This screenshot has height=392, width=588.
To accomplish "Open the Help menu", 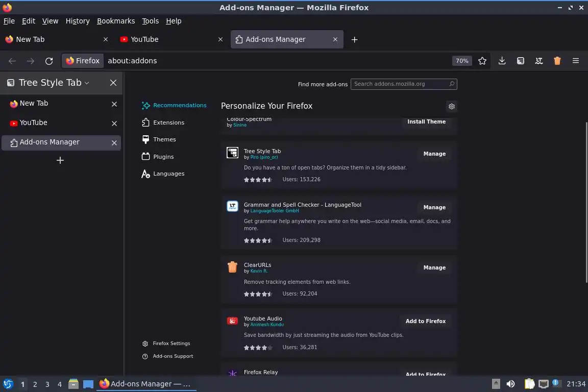I will [x=174, y=21].
